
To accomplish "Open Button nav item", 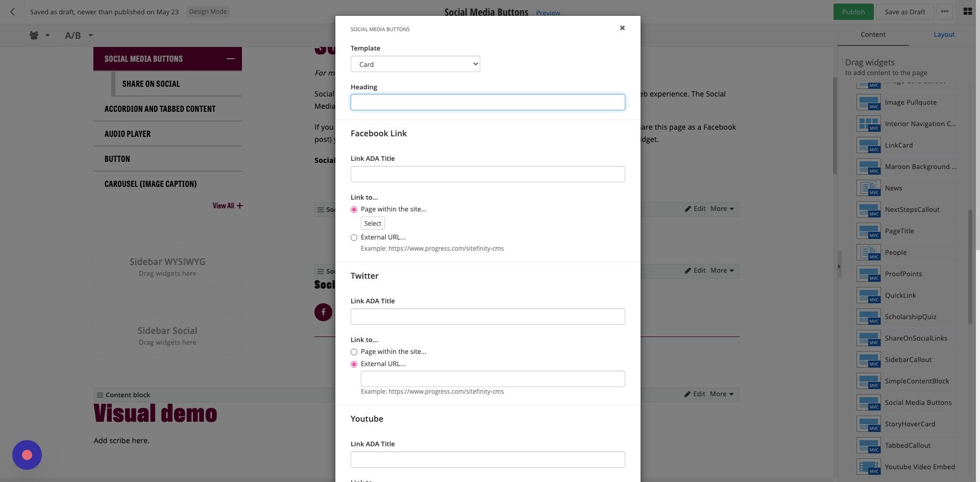I will pyautogui.click(x=117, y=159).
